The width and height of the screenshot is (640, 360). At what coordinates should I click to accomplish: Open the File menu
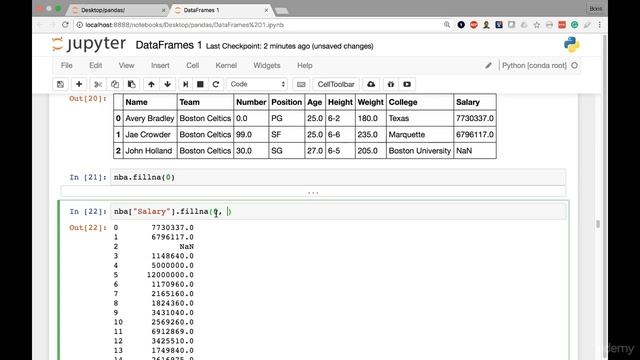67,65
